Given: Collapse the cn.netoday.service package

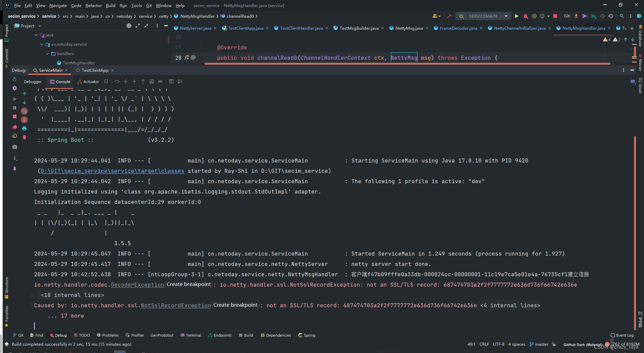Looking at the screenshot, I should (42, 44).
